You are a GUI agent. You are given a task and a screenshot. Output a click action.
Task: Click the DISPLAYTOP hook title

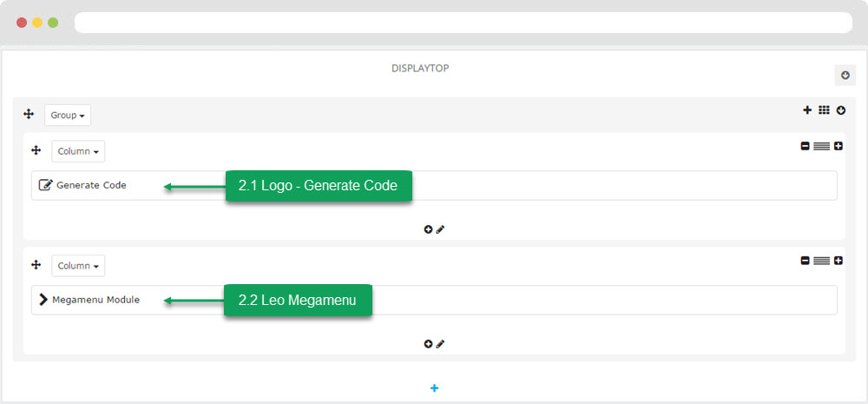click(x=420, y=68)
